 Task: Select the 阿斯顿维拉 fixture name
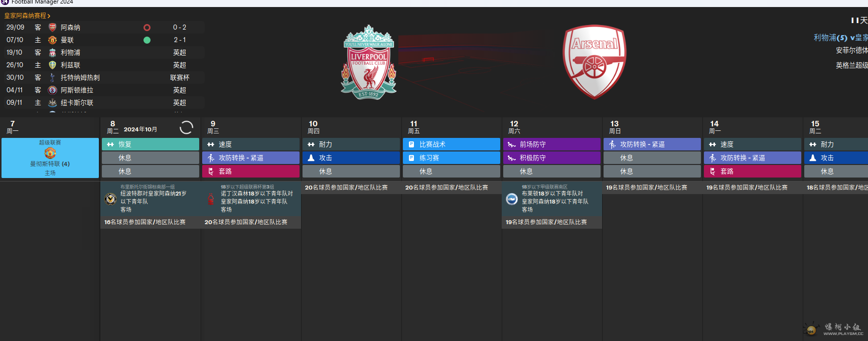pos(77,90)
